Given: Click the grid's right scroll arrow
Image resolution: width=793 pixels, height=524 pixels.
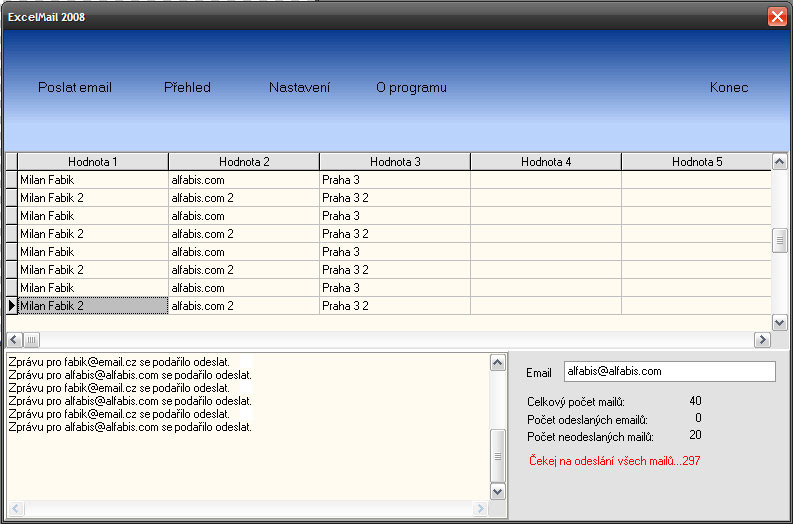Looking at the screenshot, I should pyautogui.click(x=762, y=339).
